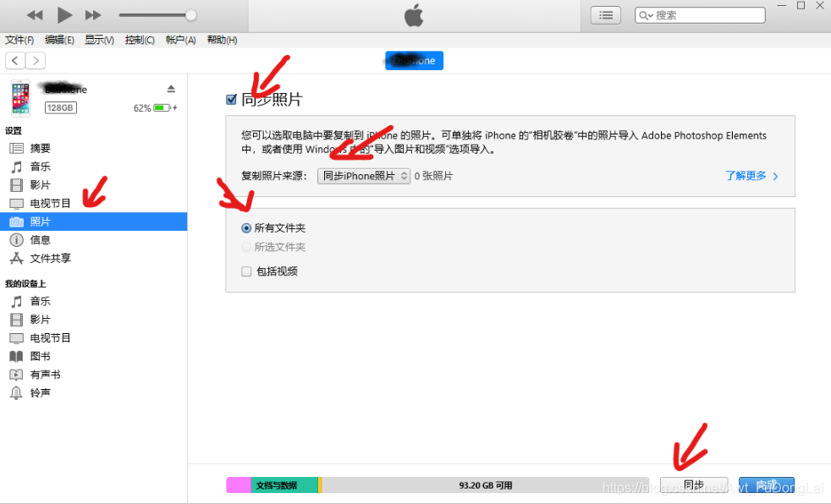Click the 照片 camera icon

pyautogui.click(x=16, y=222)
